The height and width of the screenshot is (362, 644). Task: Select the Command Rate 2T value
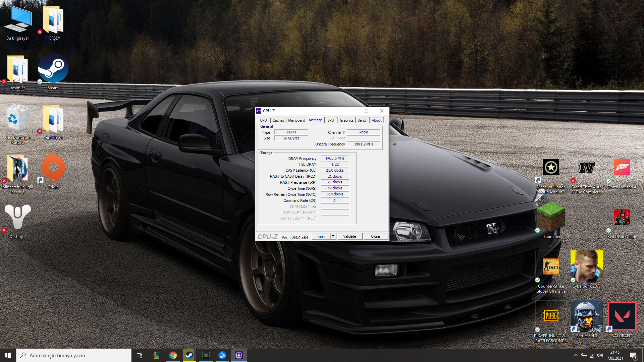pyautogui.click(x=335, y=200)
